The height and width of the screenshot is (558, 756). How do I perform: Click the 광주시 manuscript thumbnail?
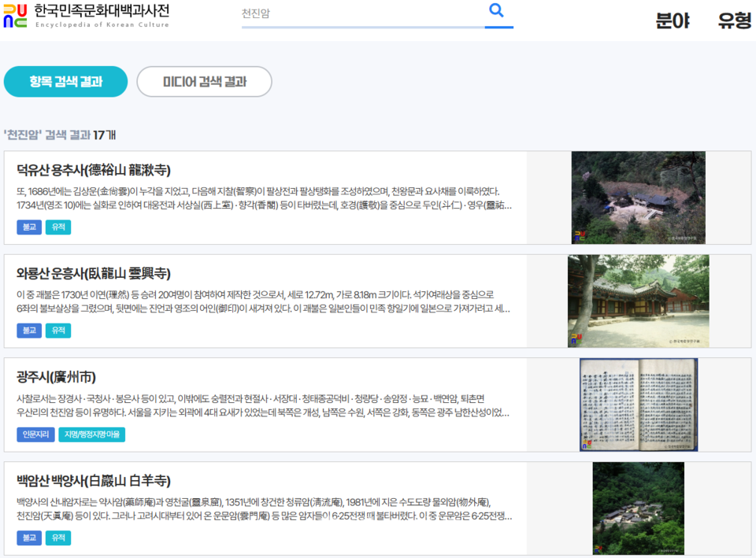point(638,405)
